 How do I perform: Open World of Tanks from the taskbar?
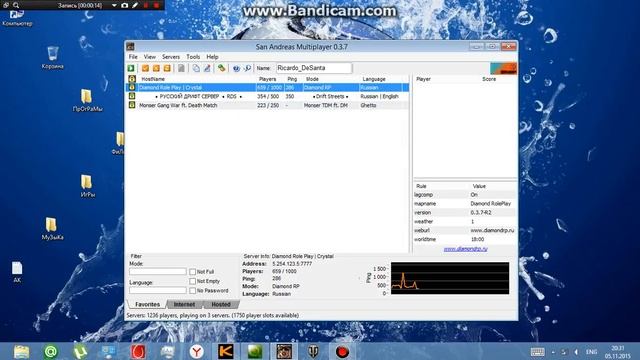pyautogui.click(x=313, y=351)
